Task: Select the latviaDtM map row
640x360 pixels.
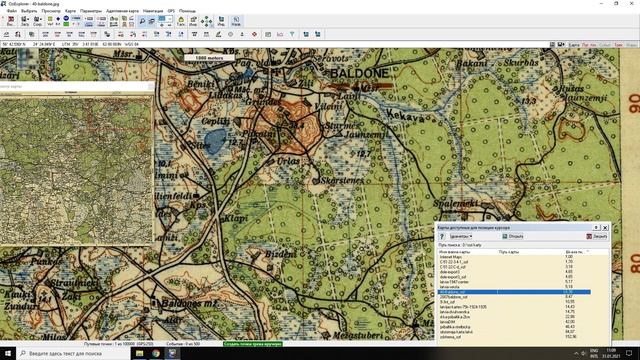Action: tap(514, 322)
